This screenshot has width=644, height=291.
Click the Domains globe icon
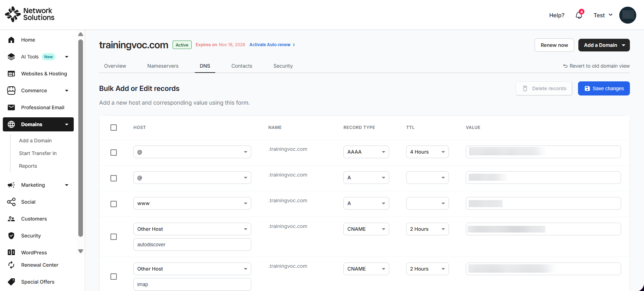click(11, 124)
